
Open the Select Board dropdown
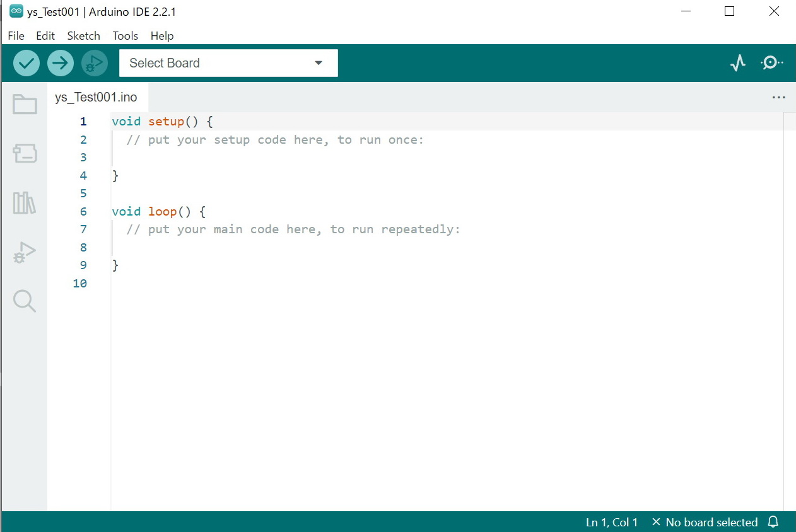click(228, 63)
